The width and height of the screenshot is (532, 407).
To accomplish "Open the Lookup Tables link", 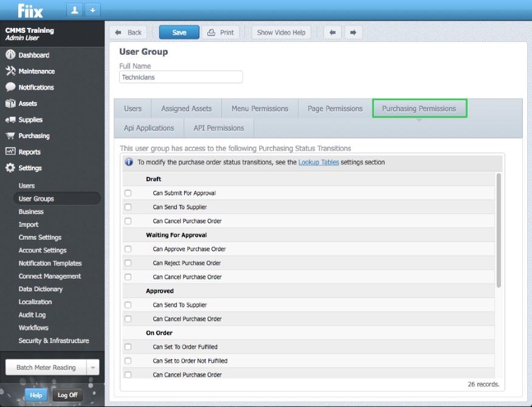I will (319, 162).
